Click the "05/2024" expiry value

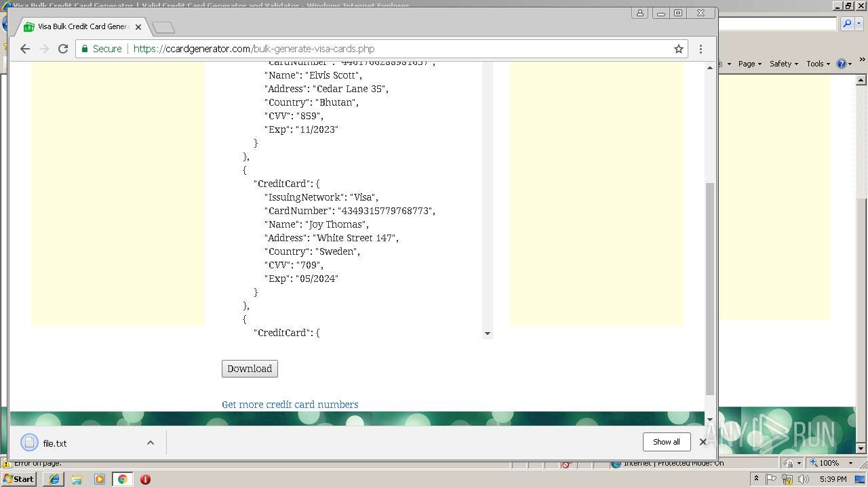click(x=317, y=279)
